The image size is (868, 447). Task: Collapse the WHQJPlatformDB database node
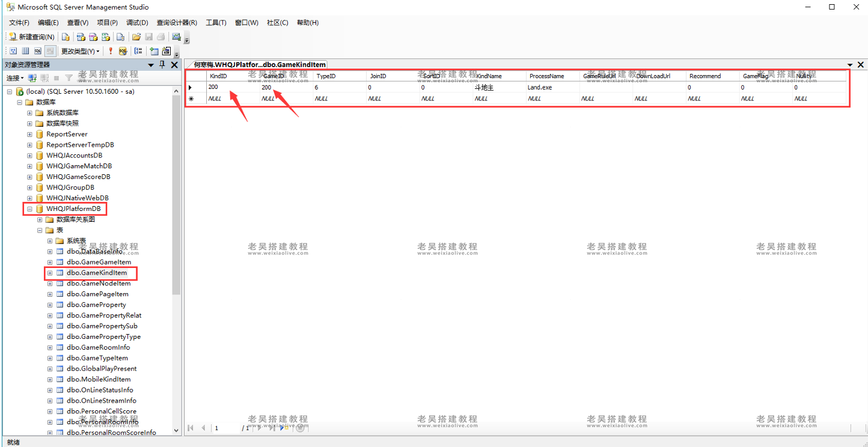point(29,209)
